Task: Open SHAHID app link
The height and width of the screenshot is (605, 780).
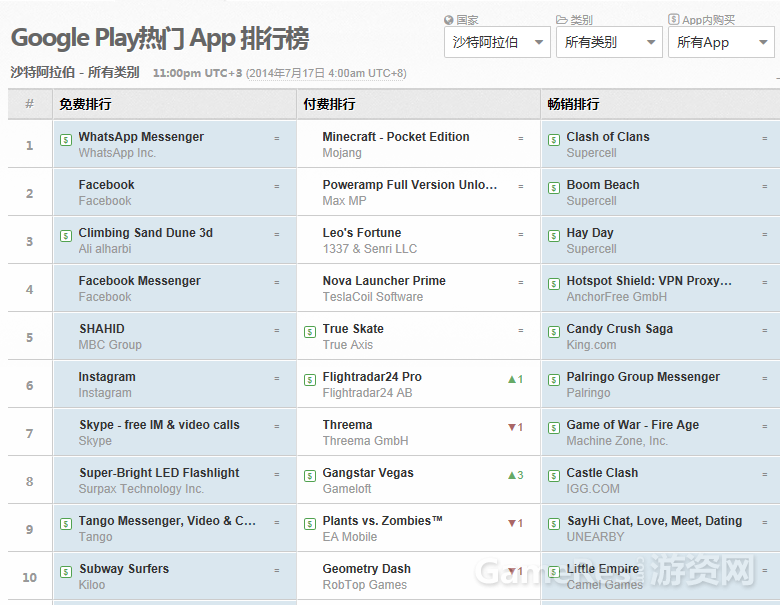Action: click(102, 329)
